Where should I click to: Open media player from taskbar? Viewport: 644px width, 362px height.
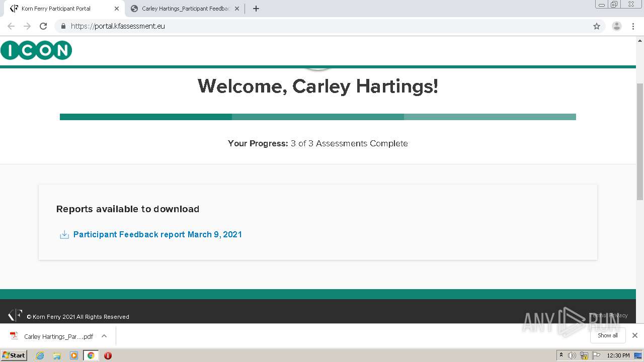click(74, 355)
